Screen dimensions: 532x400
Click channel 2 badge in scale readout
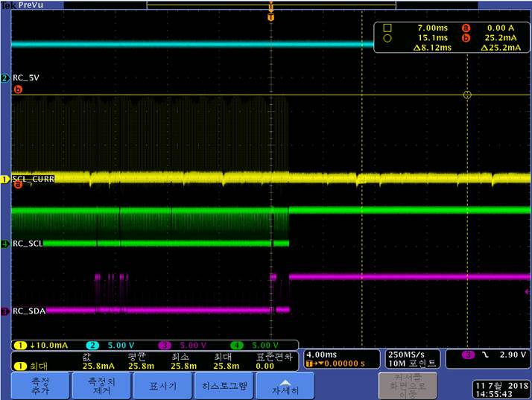[x=92, y=346]
